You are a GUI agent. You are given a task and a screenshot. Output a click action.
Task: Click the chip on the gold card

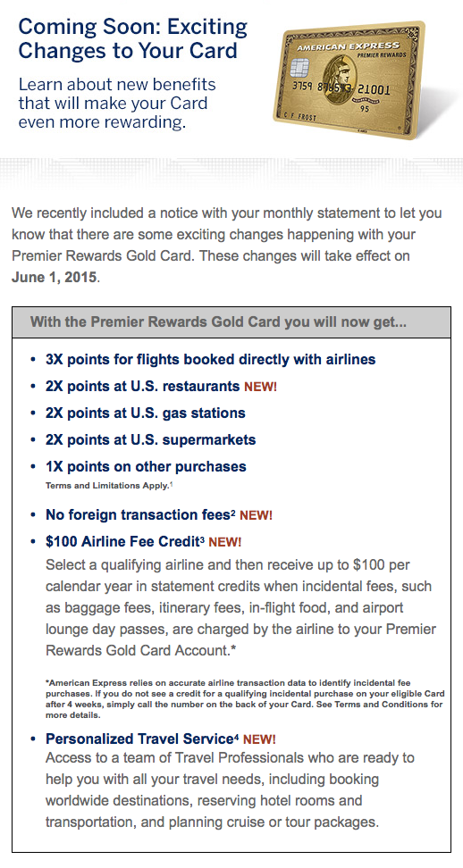click(299, 68)
